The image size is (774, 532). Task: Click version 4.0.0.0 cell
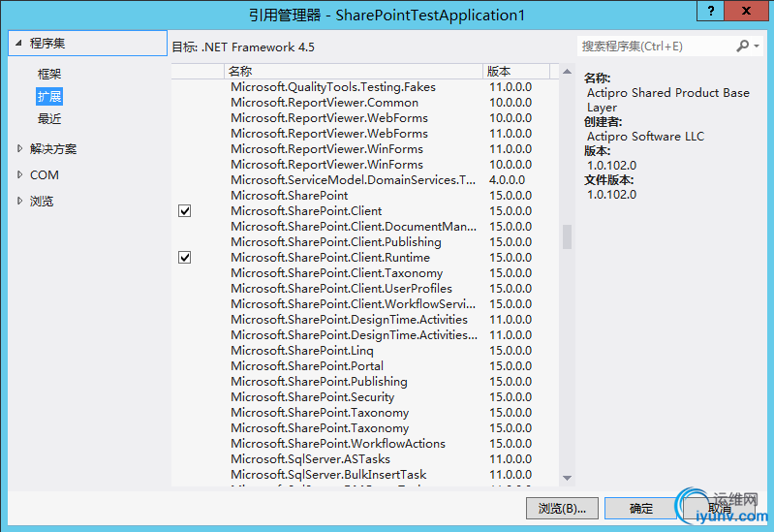pyautogui.click(x=507, y=180)
